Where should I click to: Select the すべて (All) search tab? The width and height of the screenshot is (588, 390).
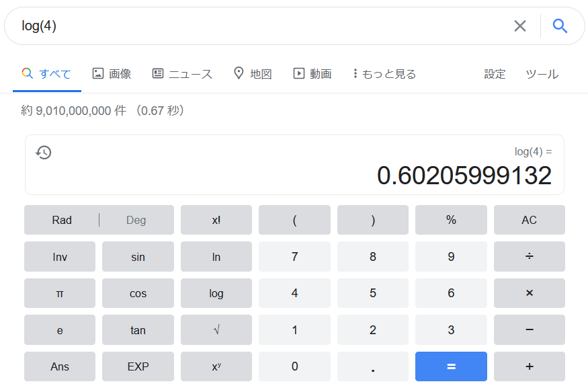47,73
